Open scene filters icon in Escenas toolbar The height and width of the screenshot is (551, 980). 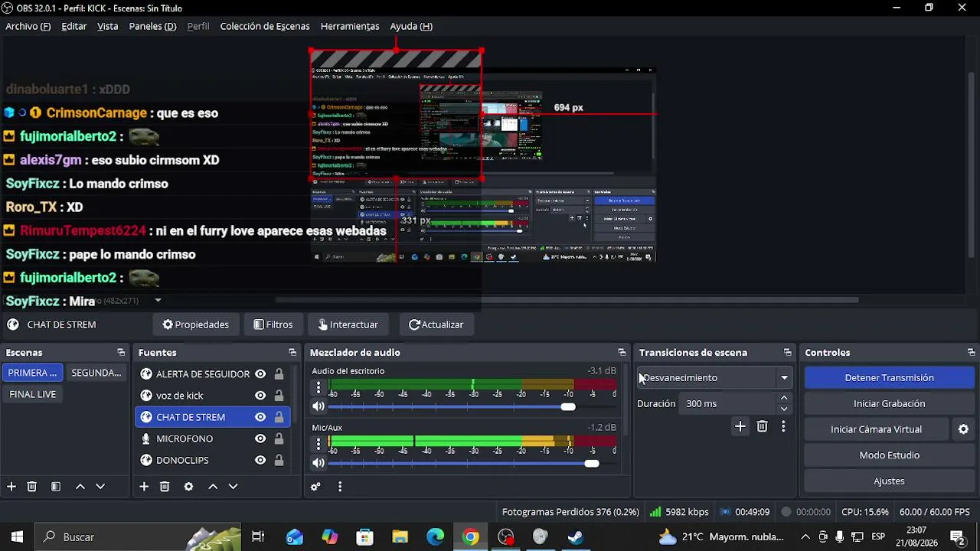point(56,487)
